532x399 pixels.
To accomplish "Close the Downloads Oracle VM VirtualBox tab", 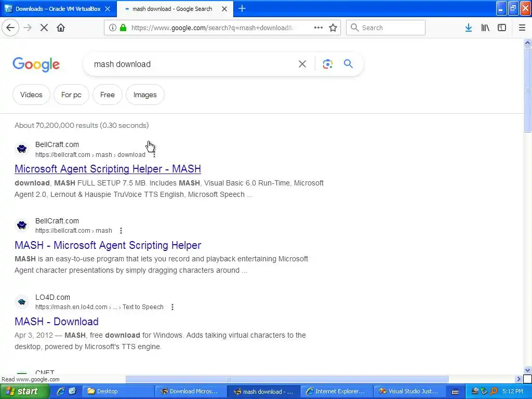I will pos(108,9).
